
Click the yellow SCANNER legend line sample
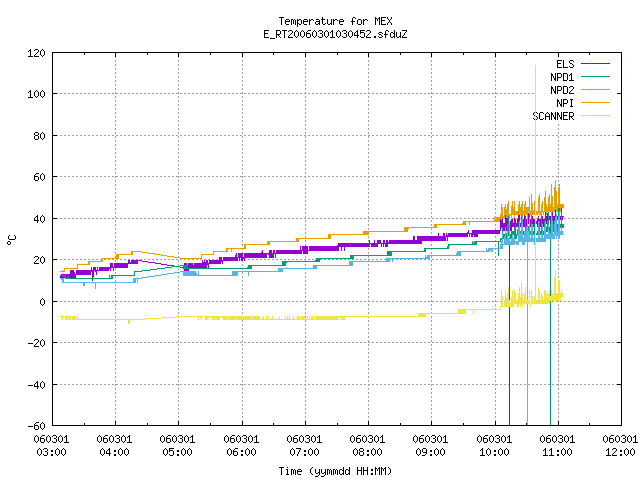pyautogui.click(x=595, y=116)
